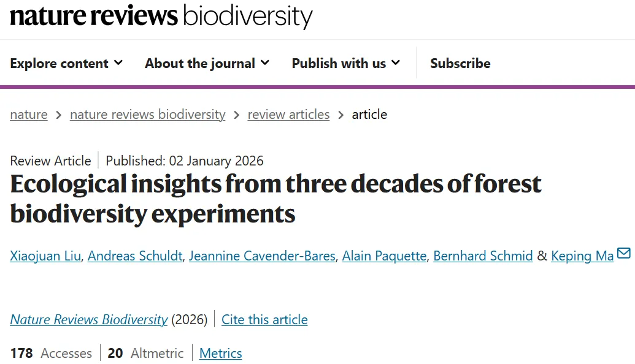This screenshot has height=364, width=635.
Task: Click the chevron after review articles breadcrumb
Action: [x=341, y=115]
